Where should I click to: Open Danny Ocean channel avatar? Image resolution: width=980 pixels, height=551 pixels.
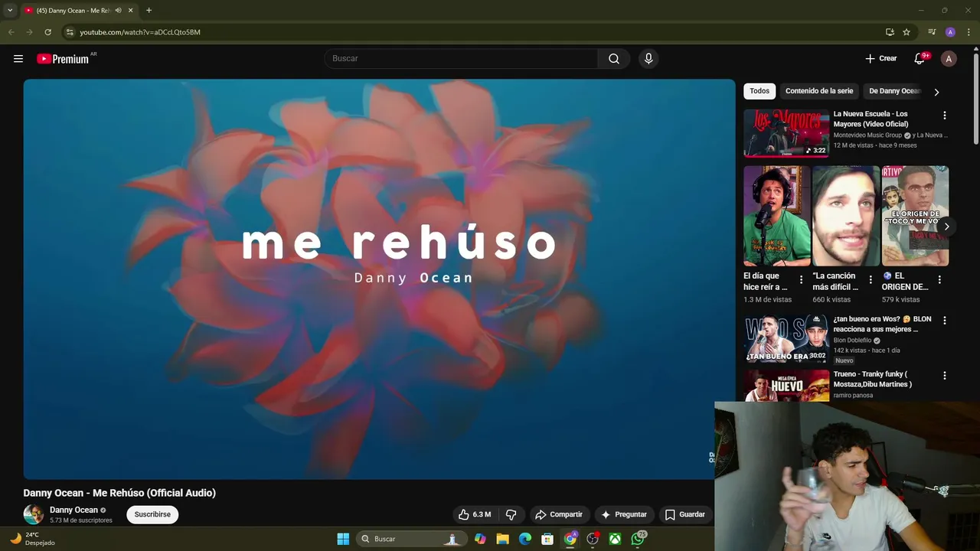pos(34,514)
